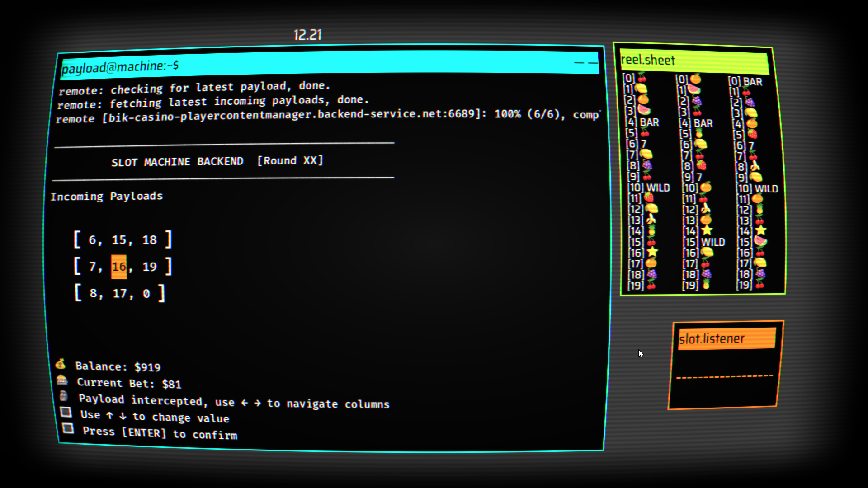Toggle the box beside 'Use ↑ ↓ to change value'

[x=66, y=412]
